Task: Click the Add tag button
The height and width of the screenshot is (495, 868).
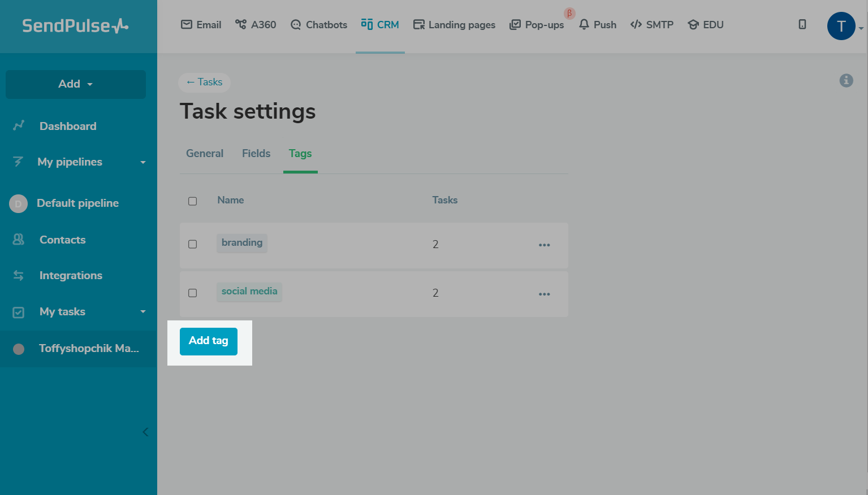Action: click(209, 341)
